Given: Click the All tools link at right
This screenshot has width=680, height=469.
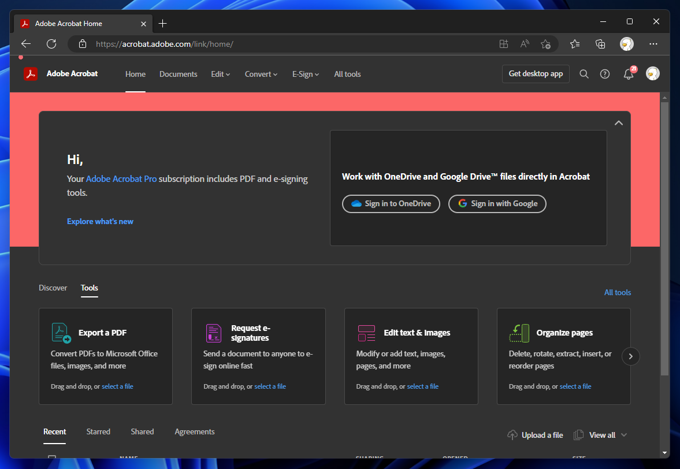Looking at the screenshot, I should pyautogui.click(x=617, y=292).
